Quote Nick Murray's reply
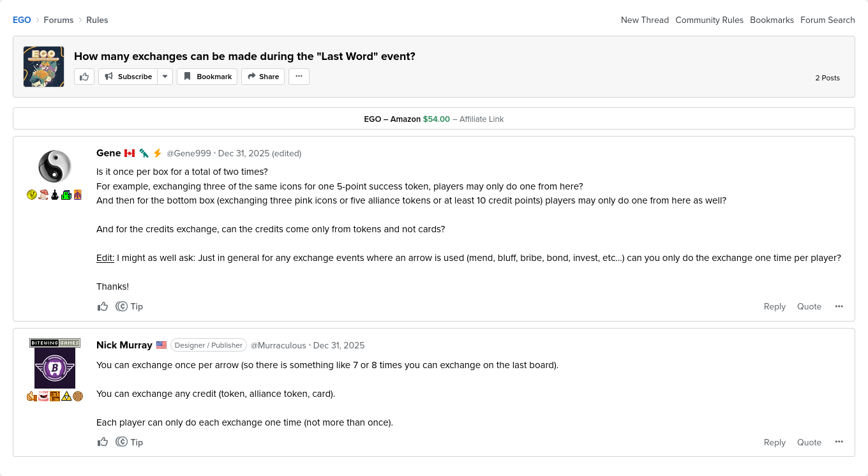 point(809,442)
